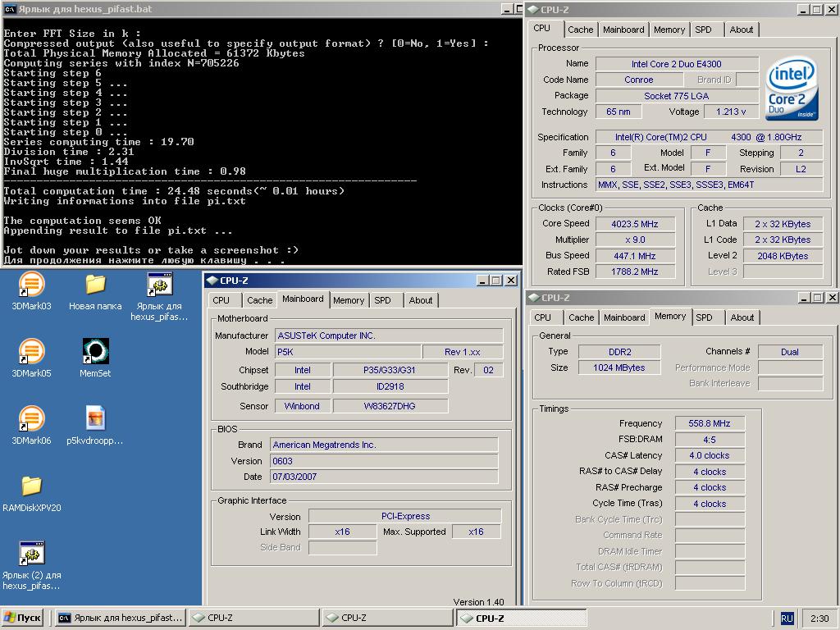Click the Sensor model W83627DHG

tap(390, 406)
